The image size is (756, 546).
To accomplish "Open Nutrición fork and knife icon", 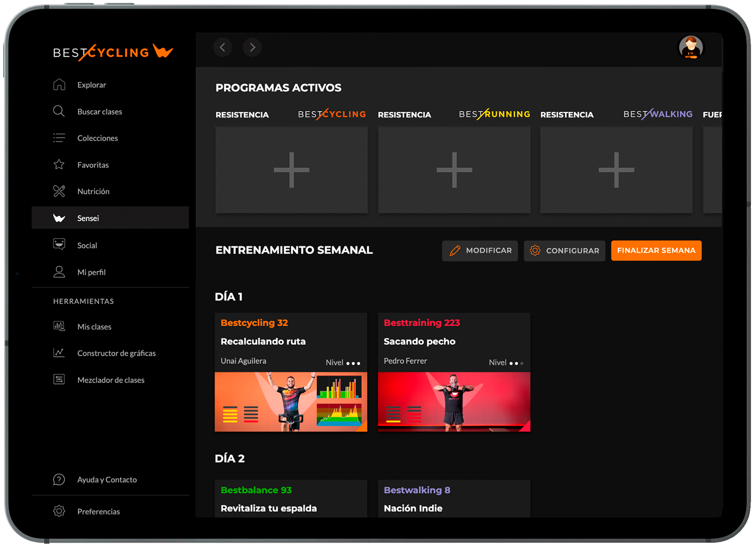I will (59, 191).
